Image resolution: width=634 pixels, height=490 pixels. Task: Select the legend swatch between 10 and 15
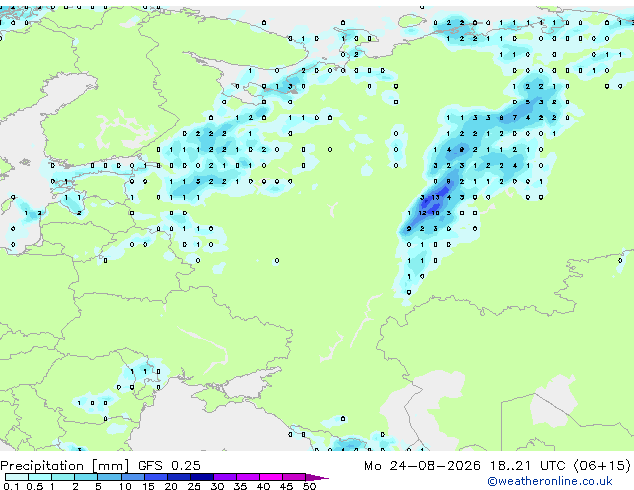coord(132,477)
